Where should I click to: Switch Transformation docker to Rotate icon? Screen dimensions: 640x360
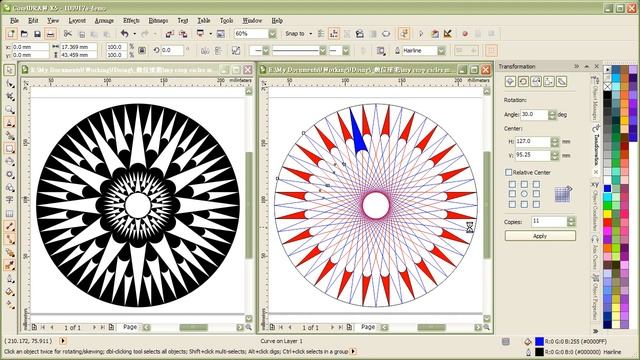(523, 82)
